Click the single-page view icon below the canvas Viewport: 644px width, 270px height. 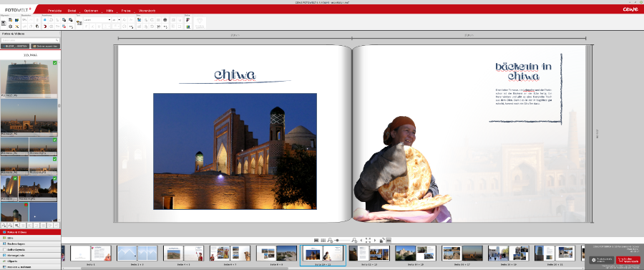click(316, 240)
